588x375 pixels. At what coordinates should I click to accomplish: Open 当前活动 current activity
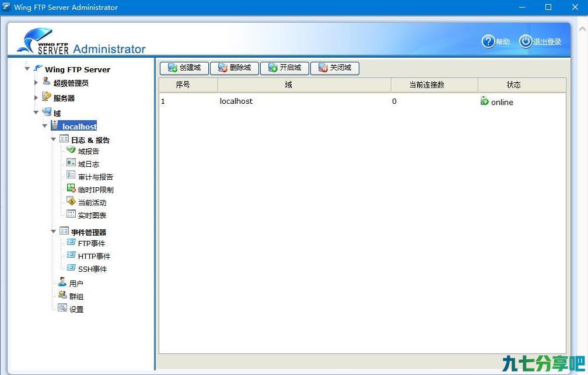pos(92,203)
